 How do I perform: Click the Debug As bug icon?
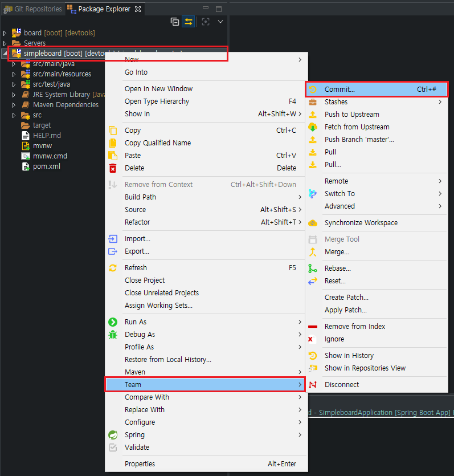point(113,335)
